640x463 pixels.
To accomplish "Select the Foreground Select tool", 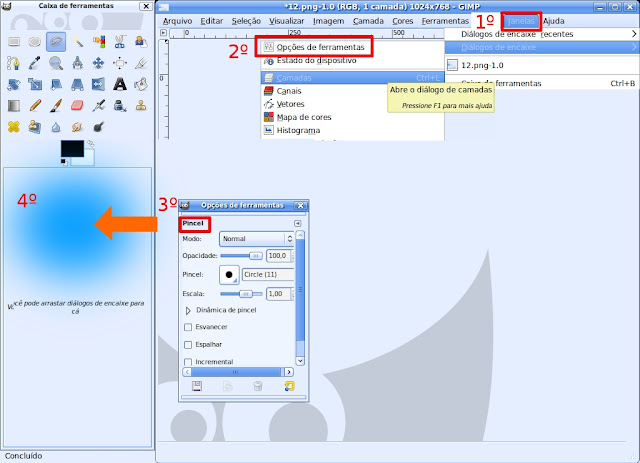I will [141, 42].
